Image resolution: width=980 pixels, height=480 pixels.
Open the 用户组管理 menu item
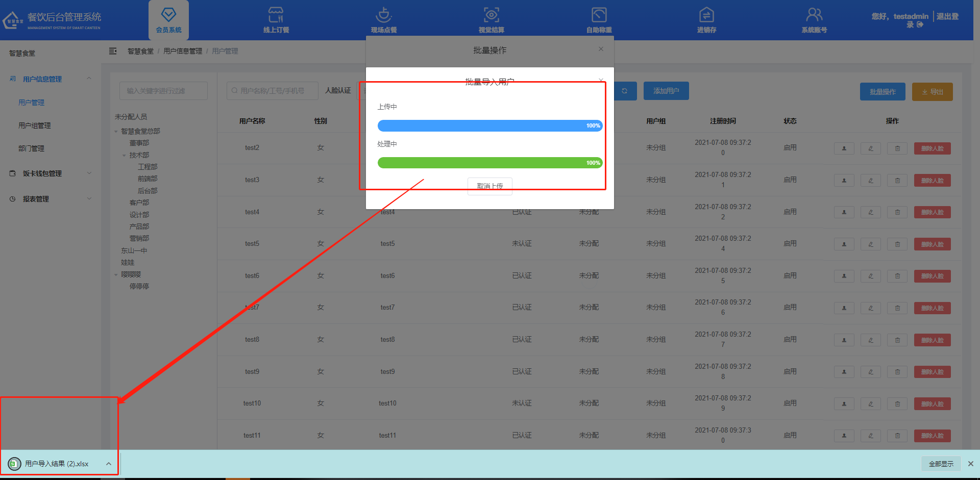click(x=35, y=125)
